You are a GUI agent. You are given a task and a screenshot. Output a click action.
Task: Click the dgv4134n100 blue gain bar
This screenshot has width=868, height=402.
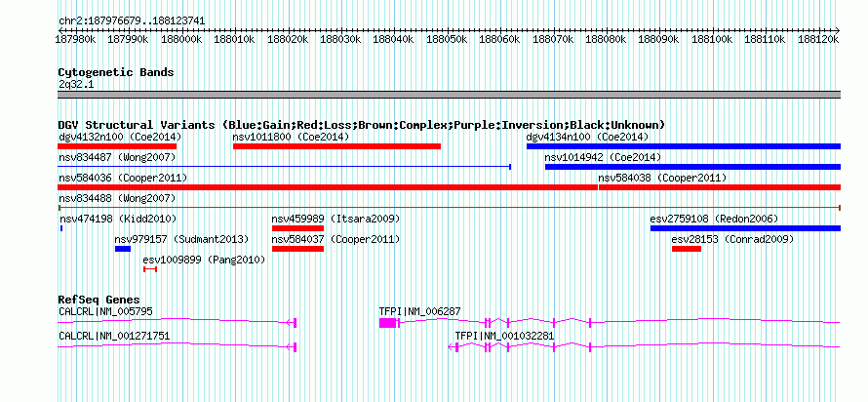(684, 146)
